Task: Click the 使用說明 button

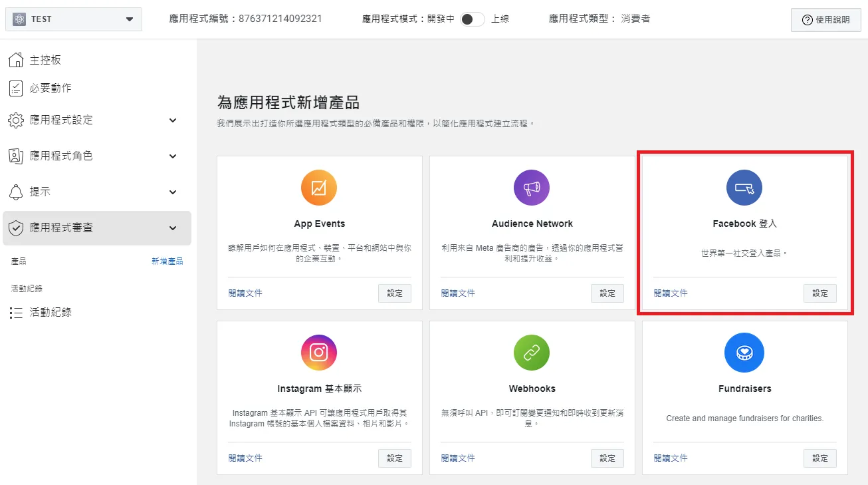Action: pos(826,20)
